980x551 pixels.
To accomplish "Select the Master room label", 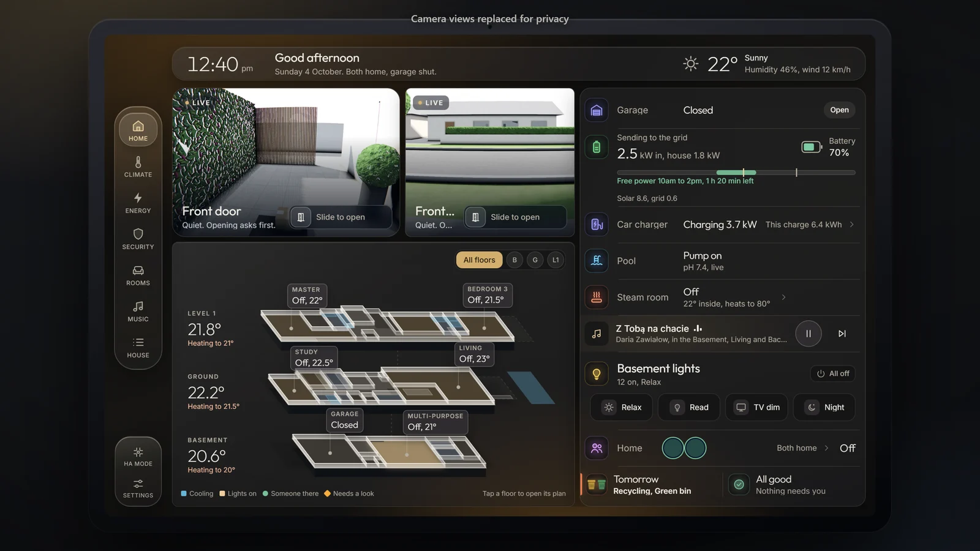I will tap(307, 296).
